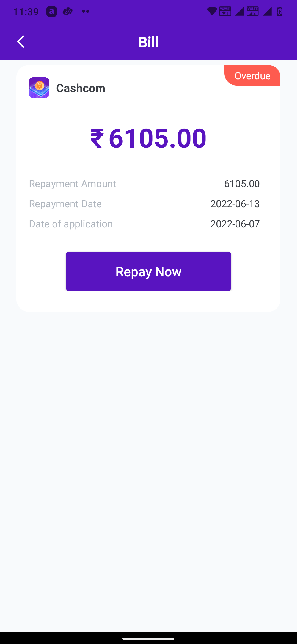Tap the battery charging status icon
The height and width of the screenshot is (644, 297).
(280, 11)
